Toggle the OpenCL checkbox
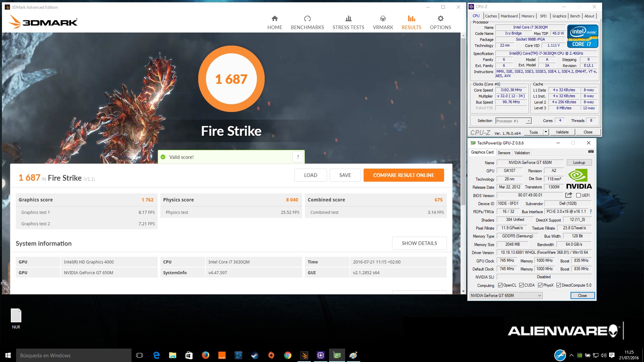The width and height of the screenshot is (644, 362). pyautogui.click(x=500, y=285)
